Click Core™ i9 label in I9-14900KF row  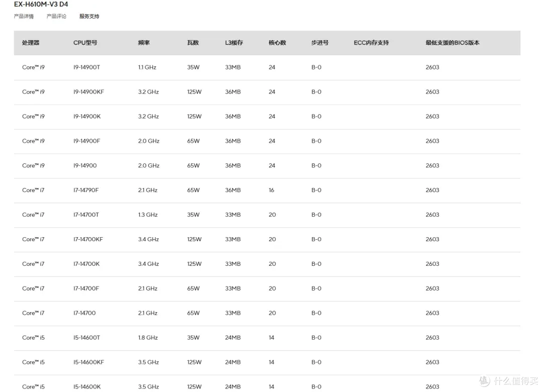[33, 92]
